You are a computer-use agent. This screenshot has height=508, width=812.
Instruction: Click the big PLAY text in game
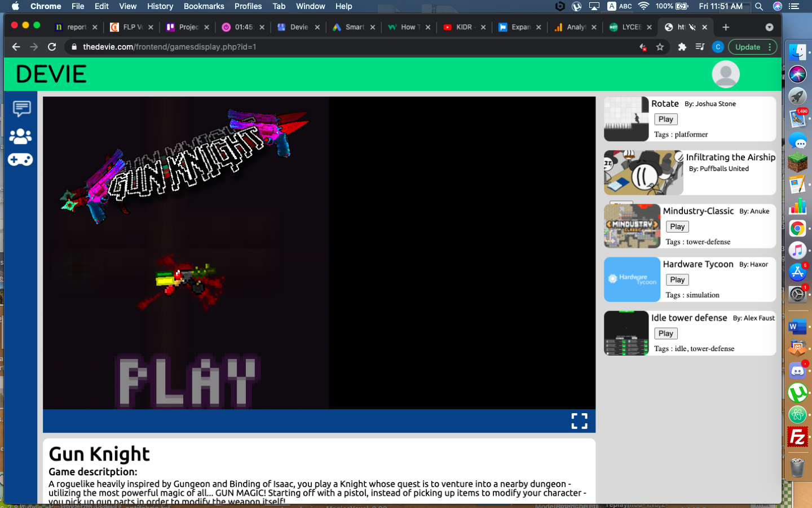[187, 382]
